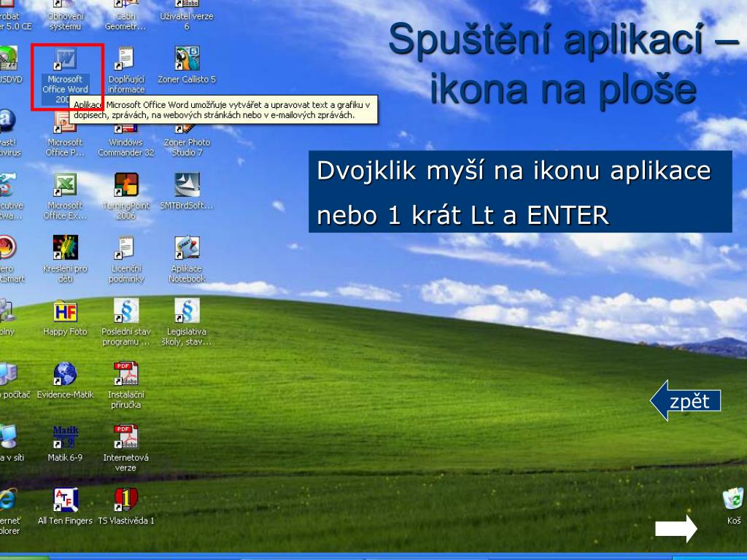Select the Microsoft Office Excel shortcut
747x560 pixels.
(x=65, y=184)
